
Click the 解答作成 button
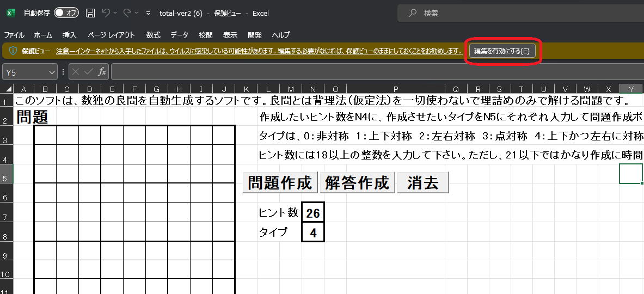357,183
